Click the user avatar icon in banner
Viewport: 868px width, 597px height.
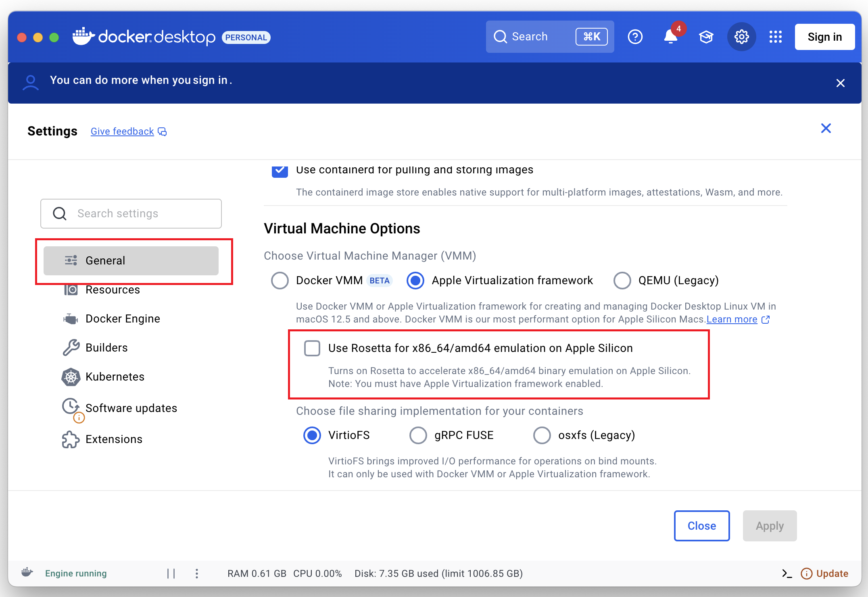click(31, 82)
